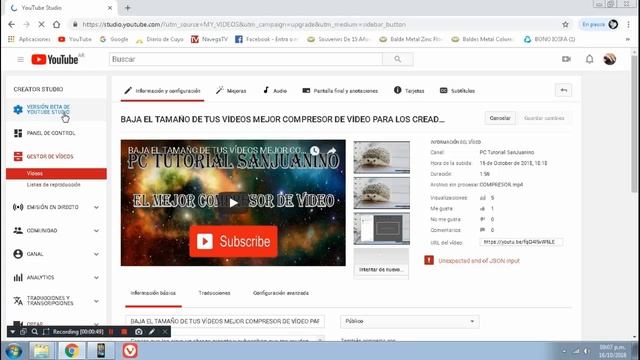Open the Público privacy dropdown
640x360 pixels.
pyautogui.click(x=409, y=321)
